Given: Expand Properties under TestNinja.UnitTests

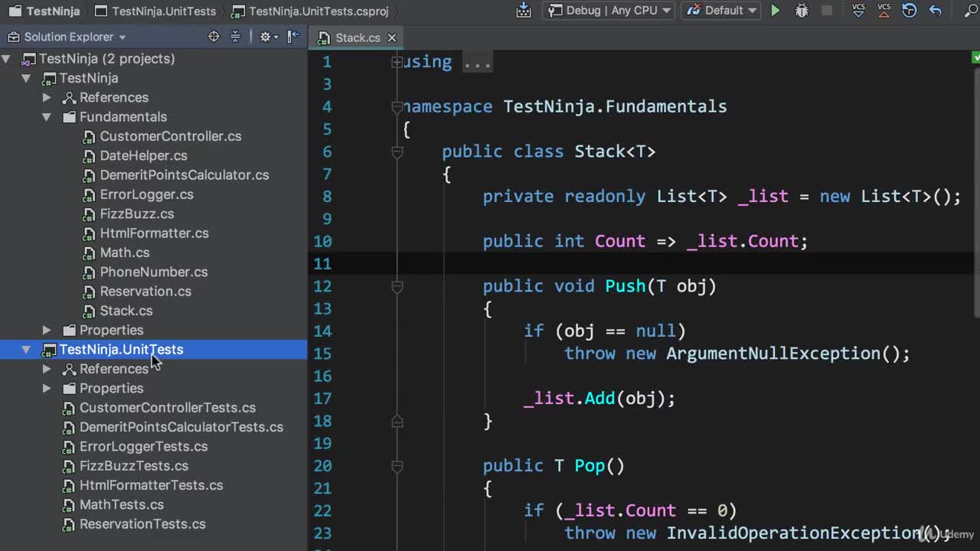Looking at the screenshot, I should (x=47, y=388).
